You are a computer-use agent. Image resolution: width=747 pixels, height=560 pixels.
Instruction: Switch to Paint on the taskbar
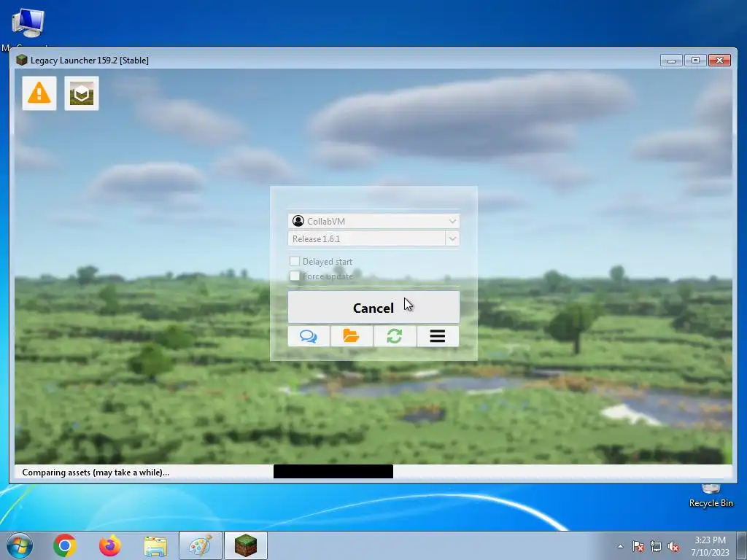[201, 545]
